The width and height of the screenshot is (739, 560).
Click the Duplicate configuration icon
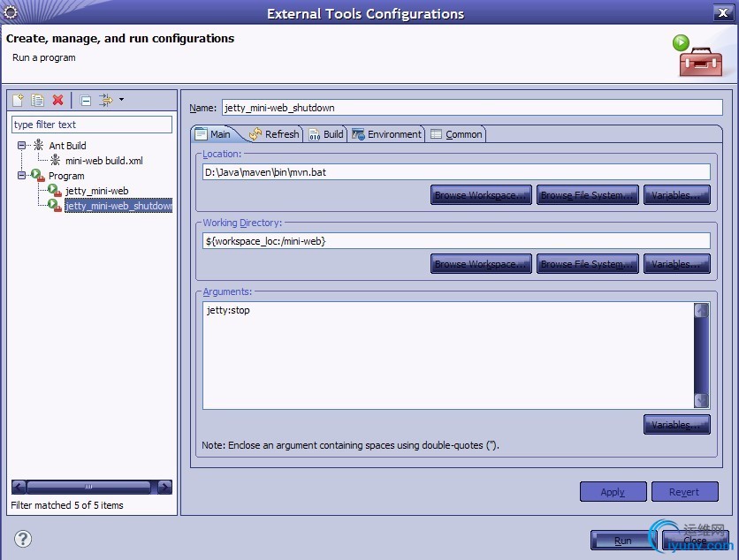(x=37, y=100)
